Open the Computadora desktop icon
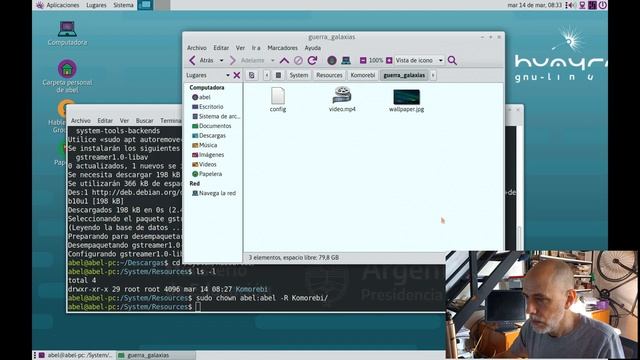The width and height of the screenshot is (640, 360). [x=67, y=33]
